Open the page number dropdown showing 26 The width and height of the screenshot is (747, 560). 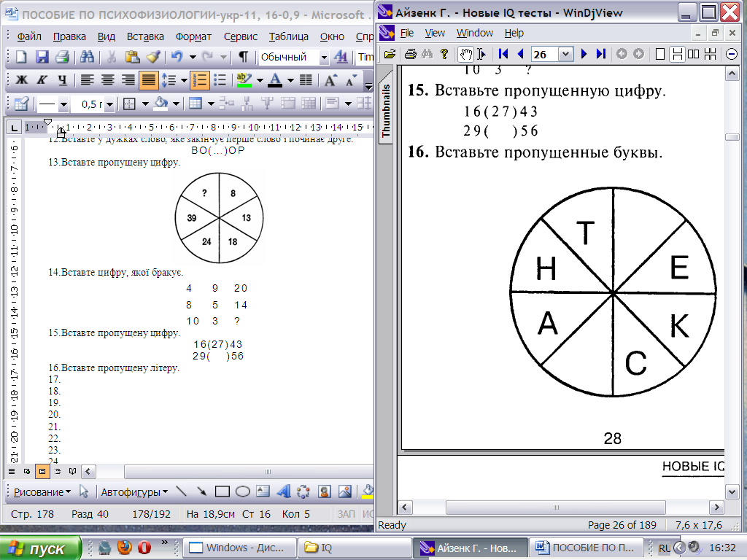pyautogui.click(x=565, y=54)
